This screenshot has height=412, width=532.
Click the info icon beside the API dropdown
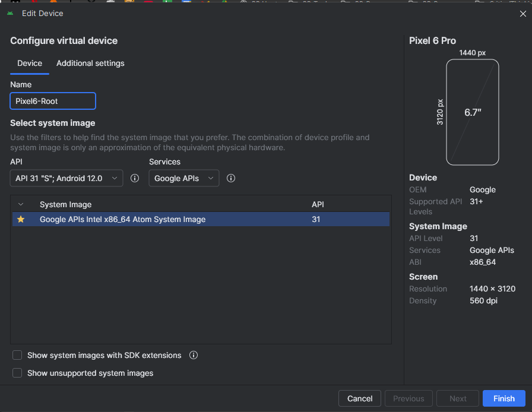click(x=135, y=178)
